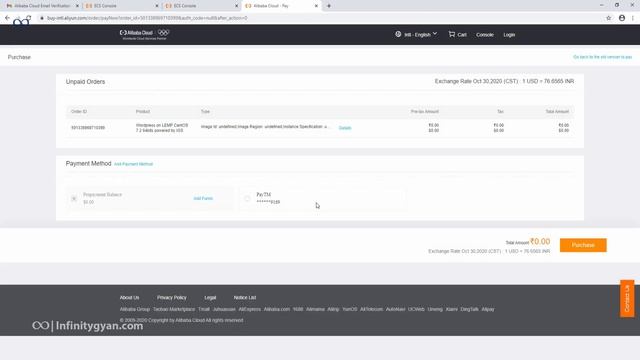Open AliTelecom footer link

[371, 309]
